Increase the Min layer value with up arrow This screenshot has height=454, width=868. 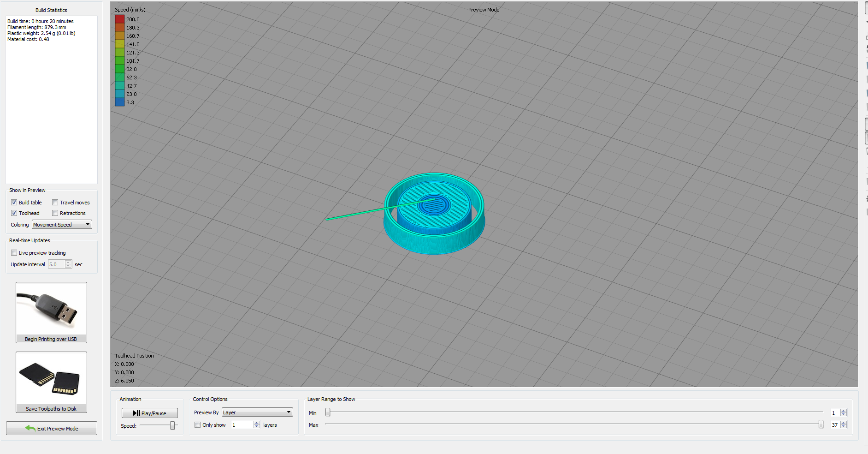tap(844, 411)
